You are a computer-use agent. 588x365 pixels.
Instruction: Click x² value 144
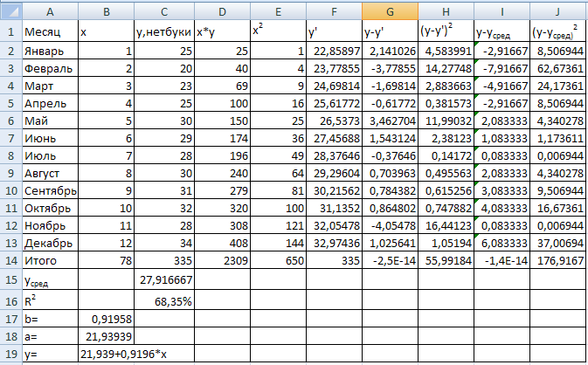click(278, 243)
